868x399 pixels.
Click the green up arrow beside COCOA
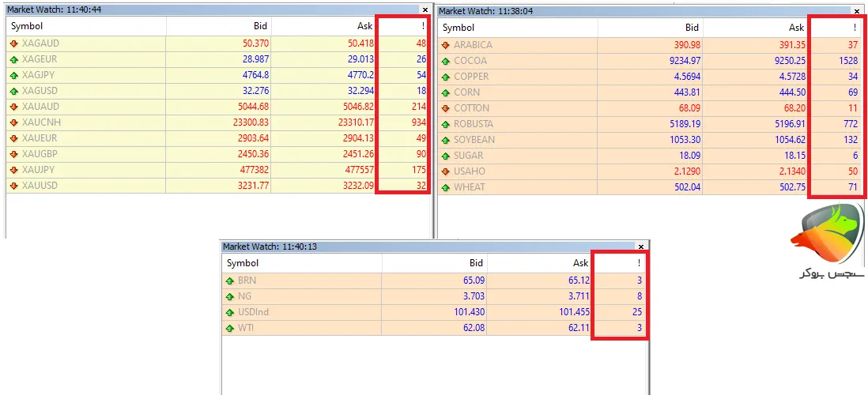445,61
